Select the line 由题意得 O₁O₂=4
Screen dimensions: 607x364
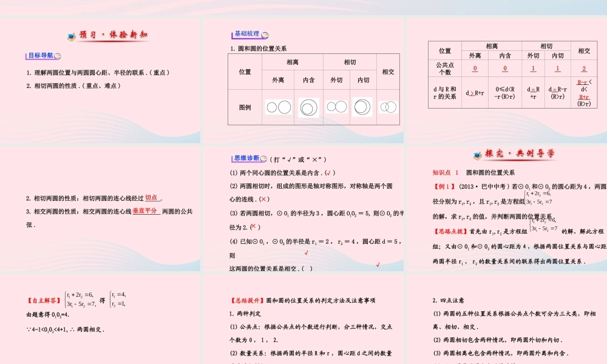48,315
